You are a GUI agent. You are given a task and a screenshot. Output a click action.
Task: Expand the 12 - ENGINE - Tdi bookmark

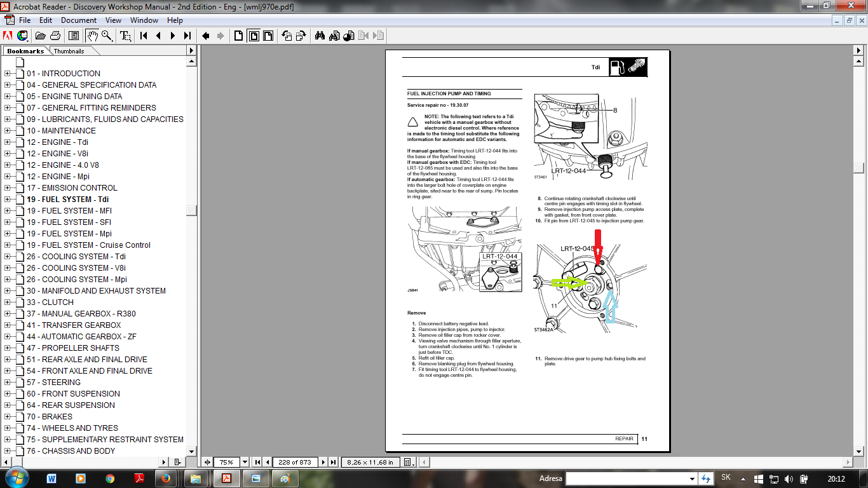(x=8, y=142)
